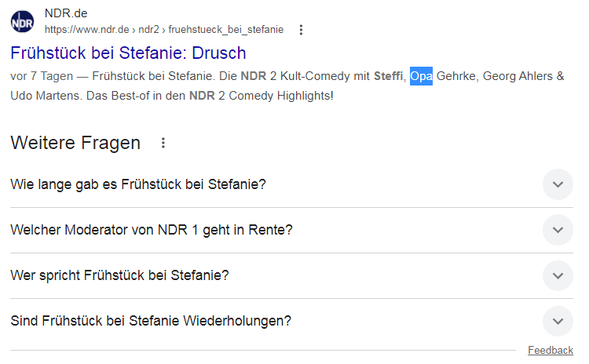
Task: Open the three-dot menu beside Weitere Fragen
Action: tap(163, 143)
